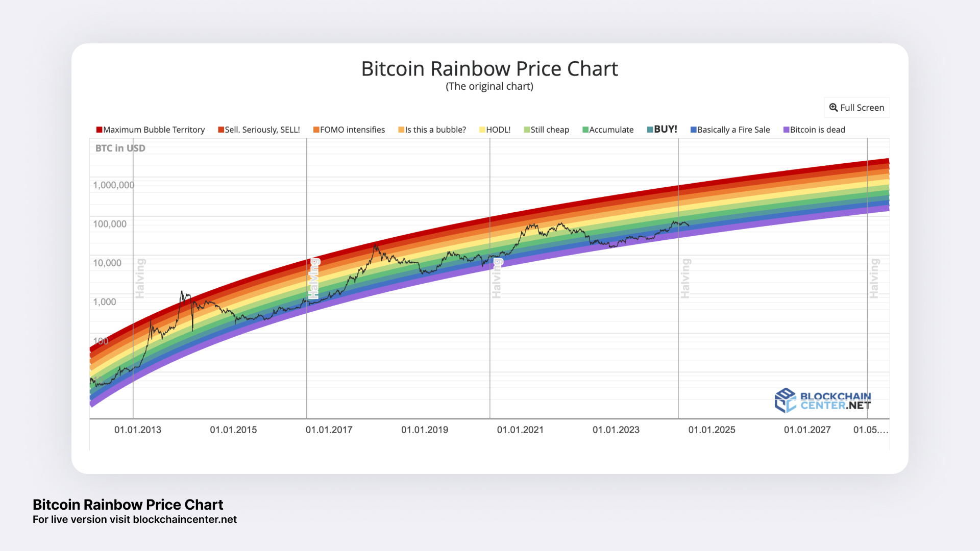Click the light green Still cheap color swatch

point(526,129)
